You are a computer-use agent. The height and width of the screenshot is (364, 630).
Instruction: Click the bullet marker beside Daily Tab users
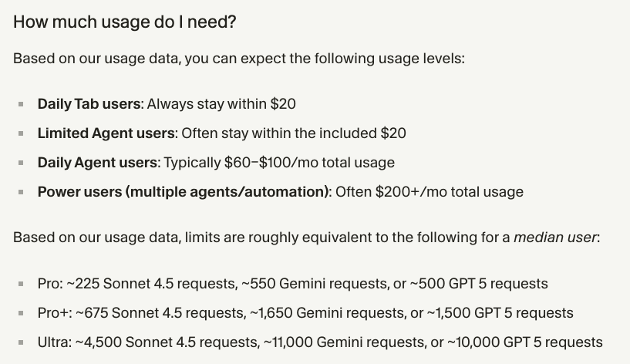click(21, 104)
